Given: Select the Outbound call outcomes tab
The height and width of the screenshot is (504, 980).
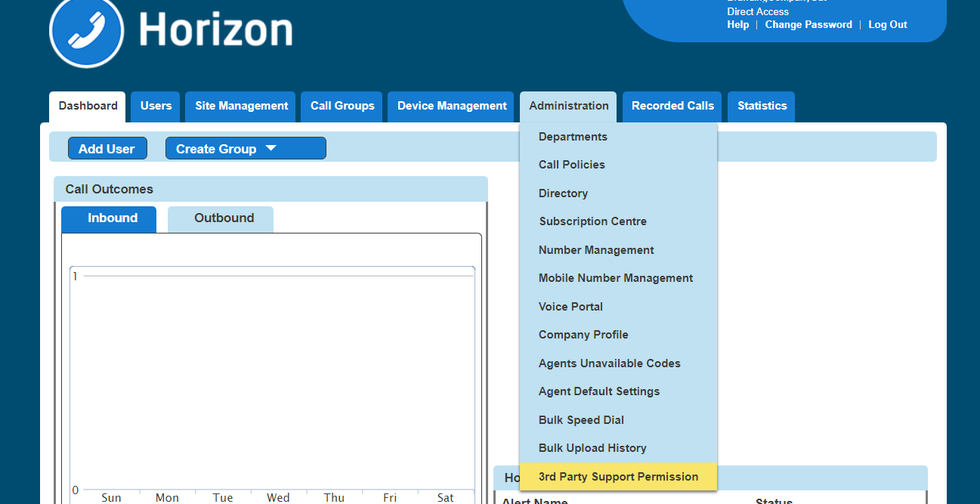Looking at the screenshot, I should pyautogui.click(x=221, y=218).
